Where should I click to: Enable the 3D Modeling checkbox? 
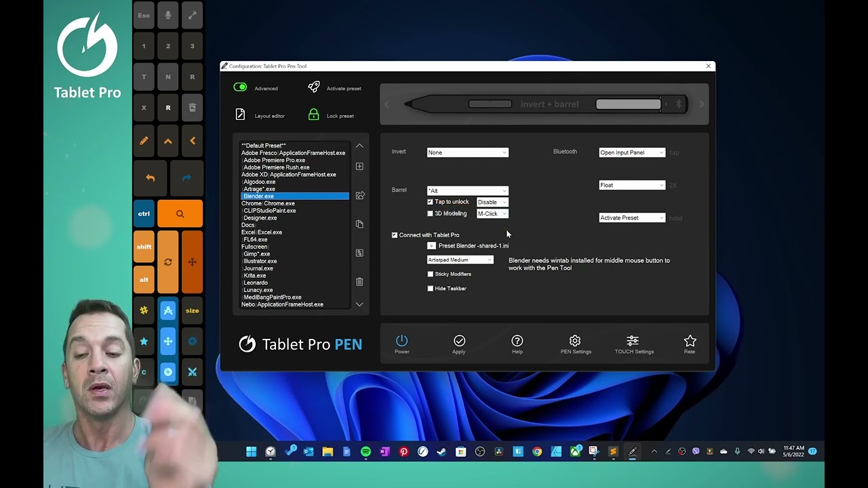pos(430,213)
